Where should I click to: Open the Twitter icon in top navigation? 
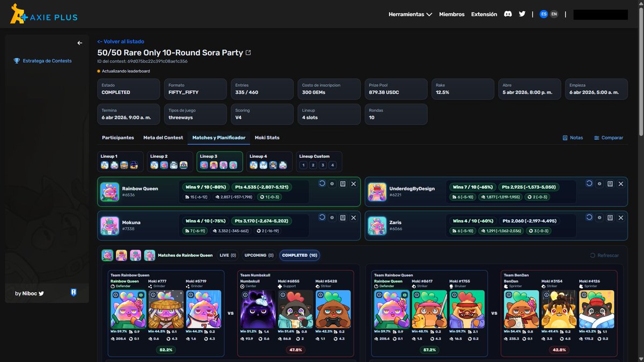pyautogui.click(x=522, y=14)
